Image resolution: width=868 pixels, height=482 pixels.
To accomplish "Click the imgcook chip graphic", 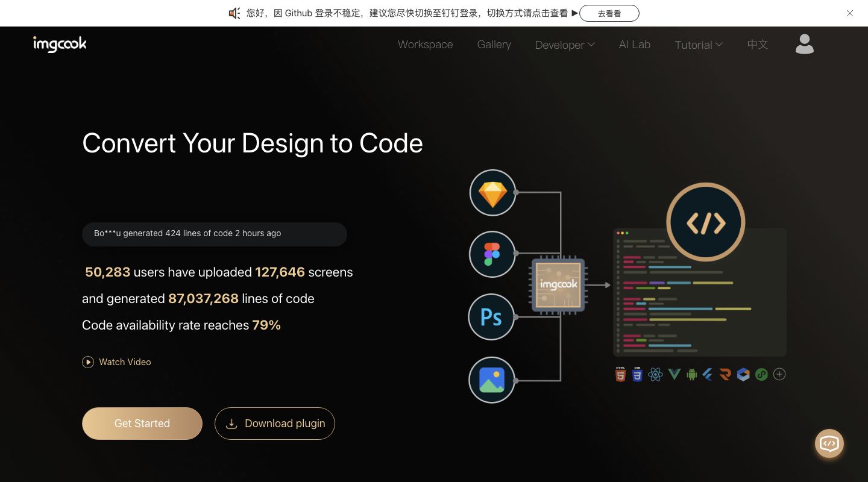I will point(559,284).
